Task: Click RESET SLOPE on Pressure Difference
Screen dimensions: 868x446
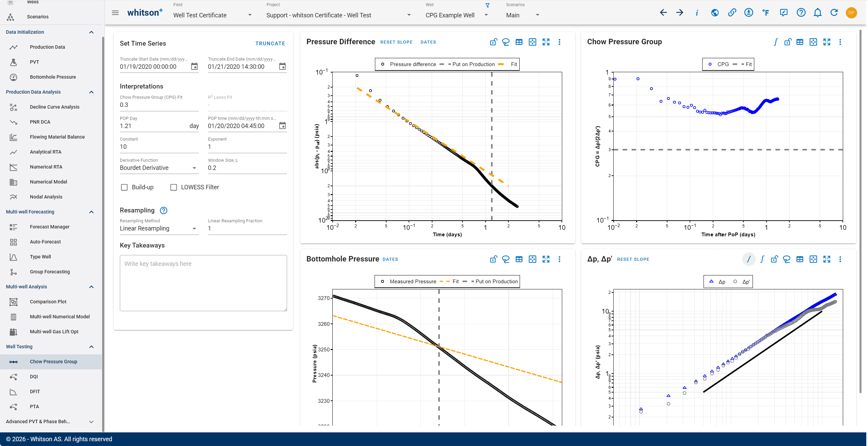Action: pos(396,42)
